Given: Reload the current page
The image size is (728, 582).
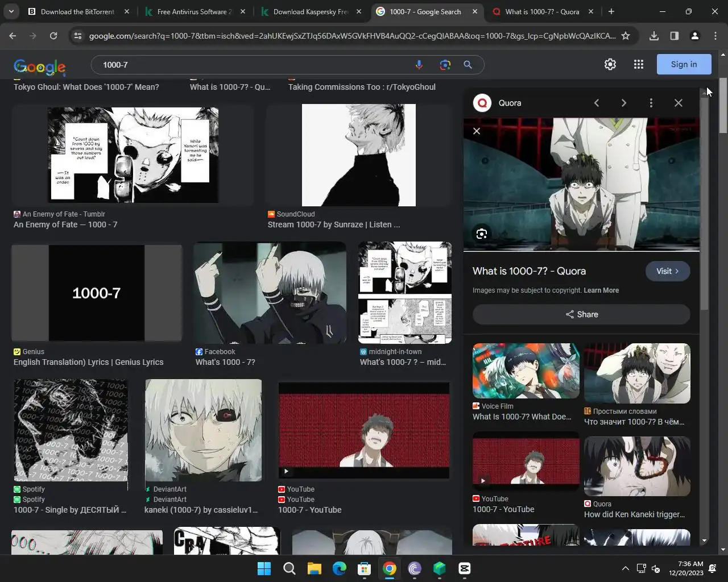Looking at the screenshot, I should [53, 36].
